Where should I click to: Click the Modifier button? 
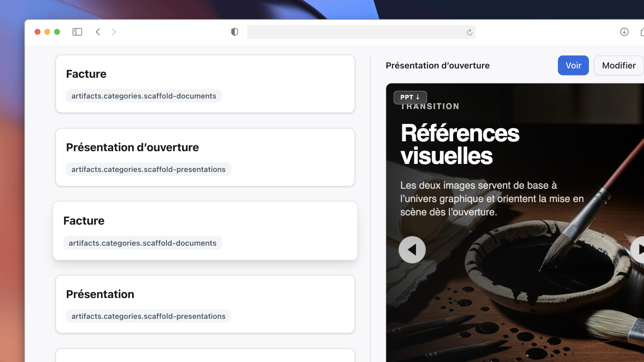pyautogui.click(x=619, y=65)
